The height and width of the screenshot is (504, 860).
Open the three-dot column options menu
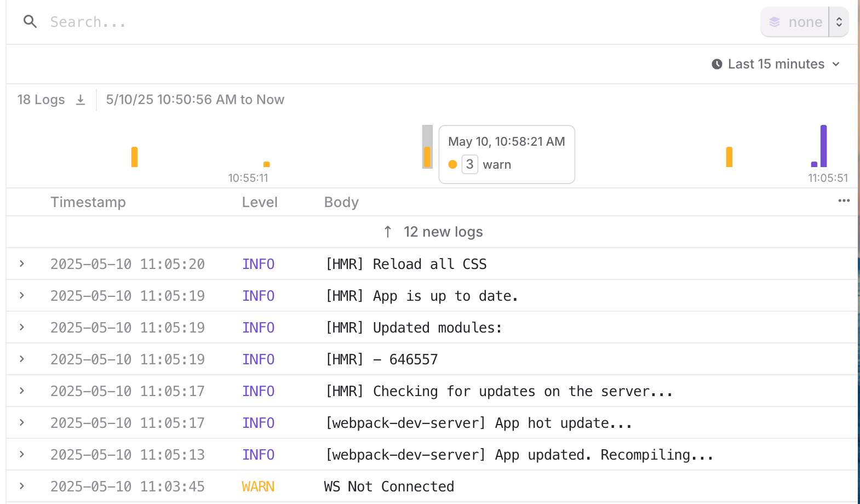(844, 201)
